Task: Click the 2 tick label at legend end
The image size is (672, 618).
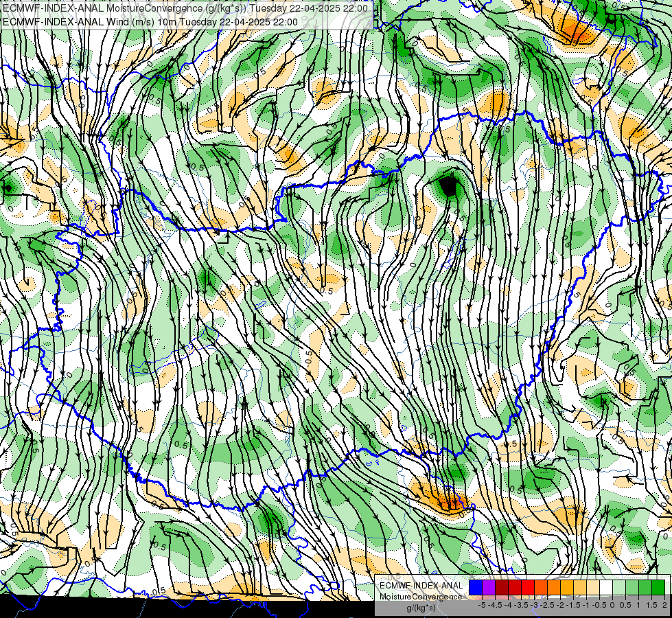Action: tap(664, 605)
